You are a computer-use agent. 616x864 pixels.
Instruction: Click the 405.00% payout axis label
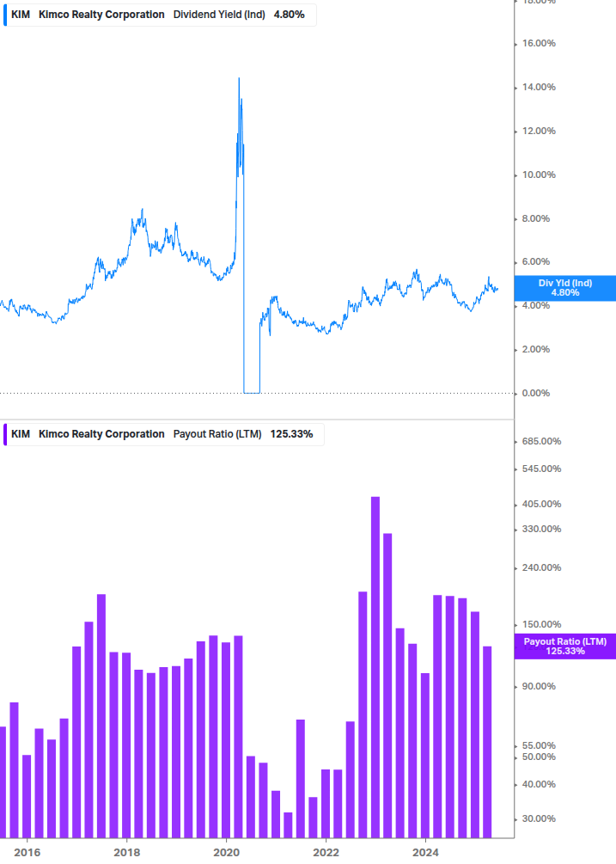tap(541, 504)
